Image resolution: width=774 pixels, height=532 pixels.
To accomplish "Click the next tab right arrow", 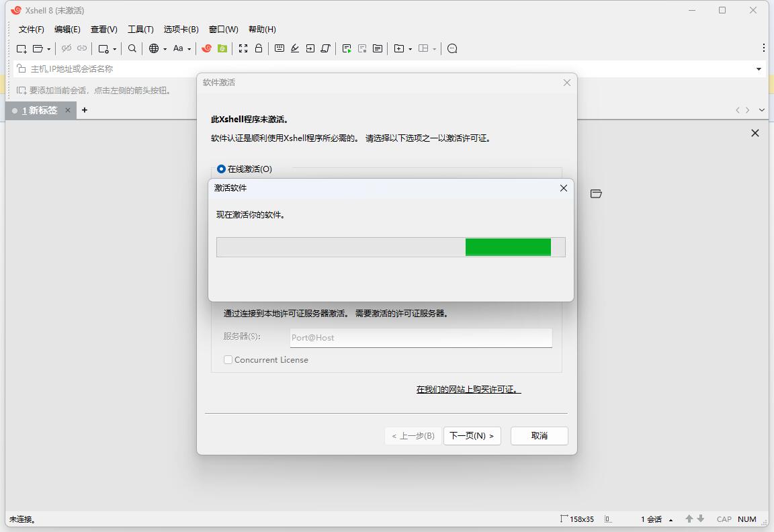I will 747,110.
